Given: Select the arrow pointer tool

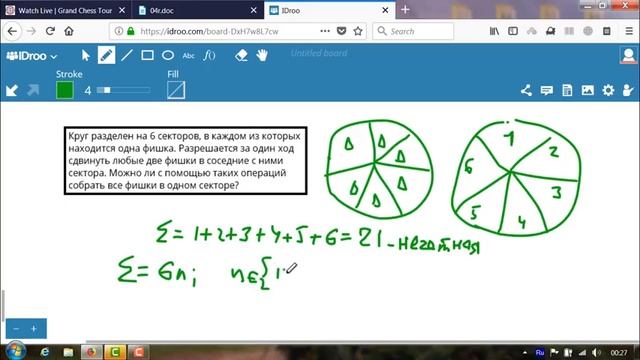Looking at the screenshot, I should (86, 55).
